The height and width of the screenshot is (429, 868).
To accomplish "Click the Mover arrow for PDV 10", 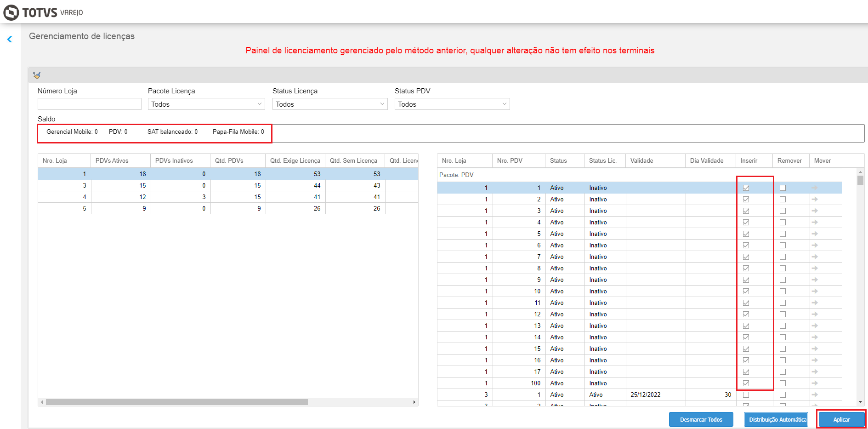I will [815, 291].
